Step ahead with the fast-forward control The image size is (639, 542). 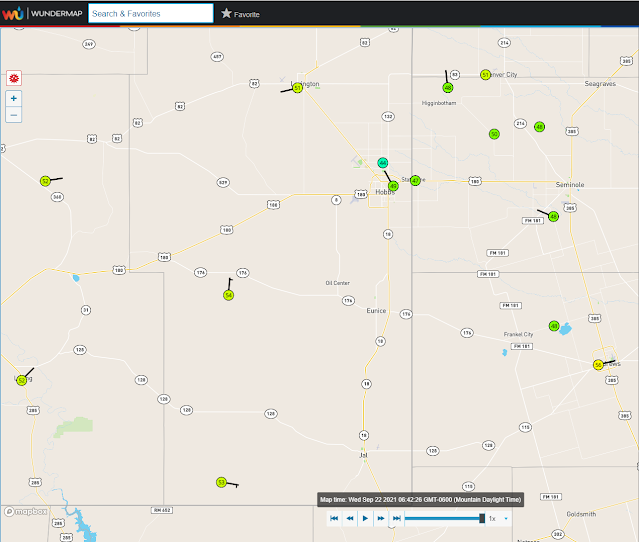[381, 518]
